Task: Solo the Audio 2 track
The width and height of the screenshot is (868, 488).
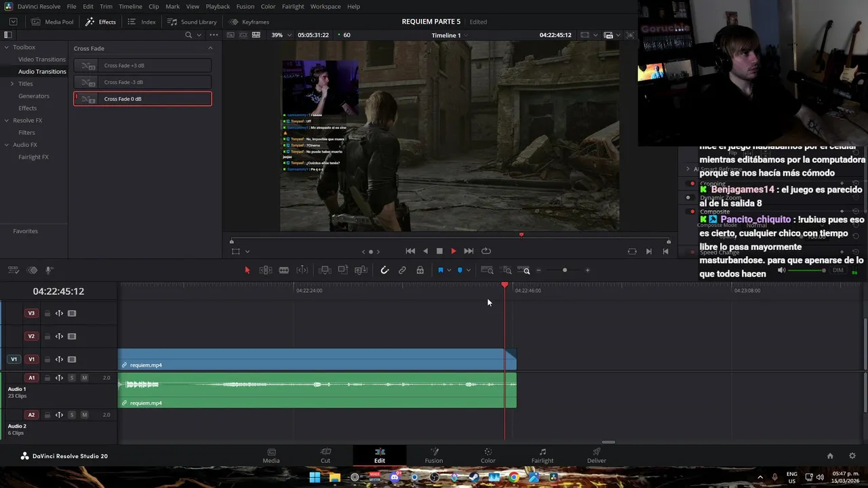Action: click(71, 415)
